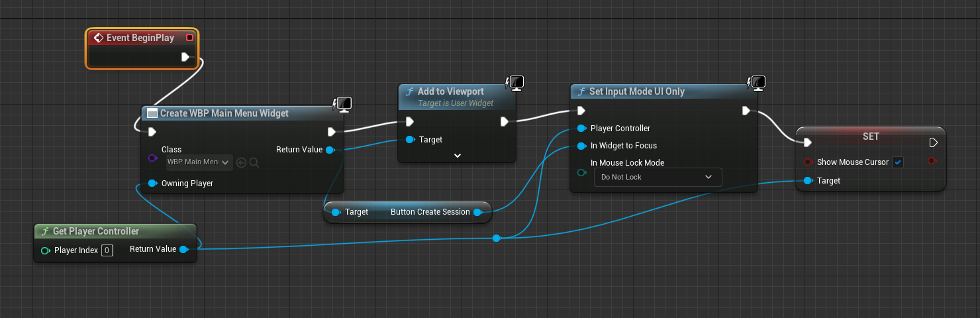This screenshot has width=980, height=318.
Task: Select the Button Create Session label
Action: tap(430, 212)
